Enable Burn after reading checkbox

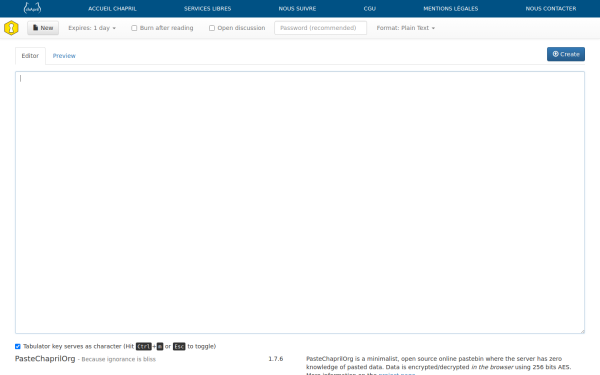(x=134, y=28)
